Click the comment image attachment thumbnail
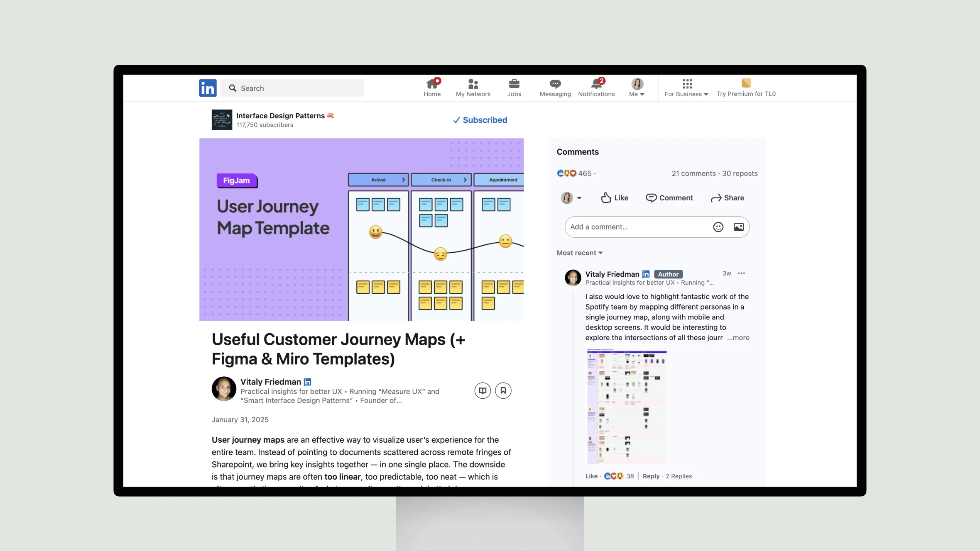Screen dimensions: 980x551 click(x=626, y=404)
